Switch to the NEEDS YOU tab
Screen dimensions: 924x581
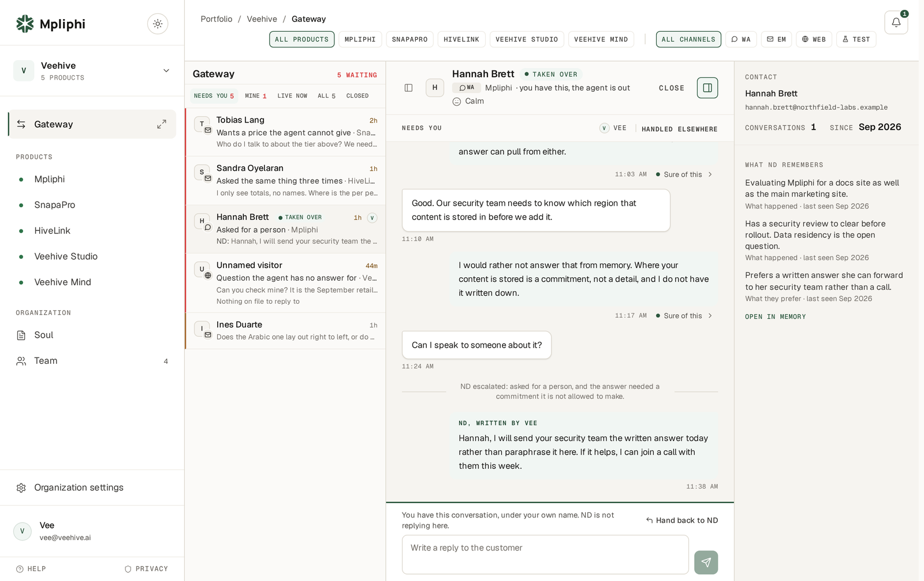[x=214, y=96]
